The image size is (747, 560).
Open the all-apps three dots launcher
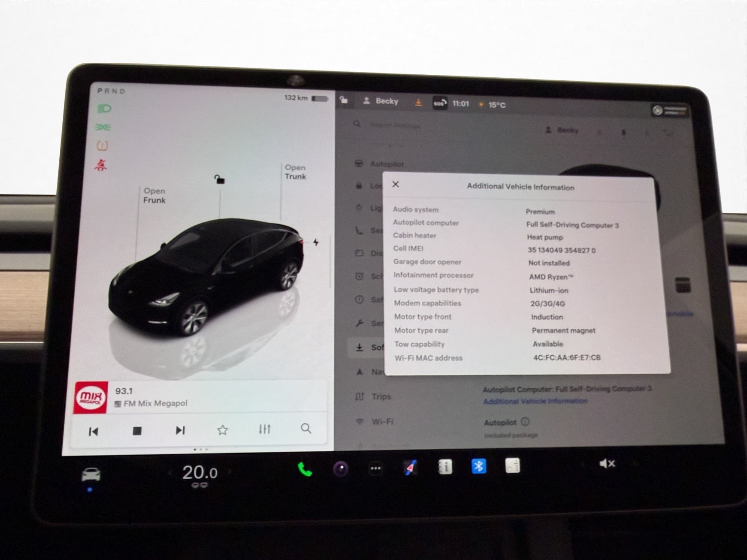point(375,468)
